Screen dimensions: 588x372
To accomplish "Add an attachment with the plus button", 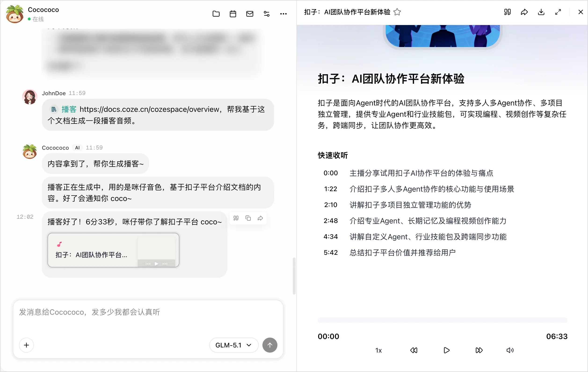I will click(26, 345).
